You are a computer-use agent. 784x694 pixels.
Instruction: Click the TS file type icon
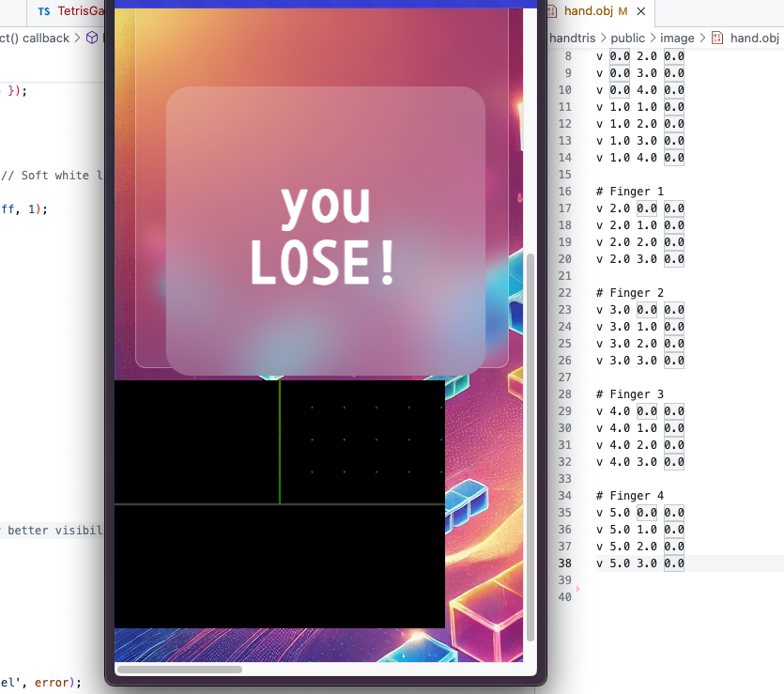tap(44, 11)
